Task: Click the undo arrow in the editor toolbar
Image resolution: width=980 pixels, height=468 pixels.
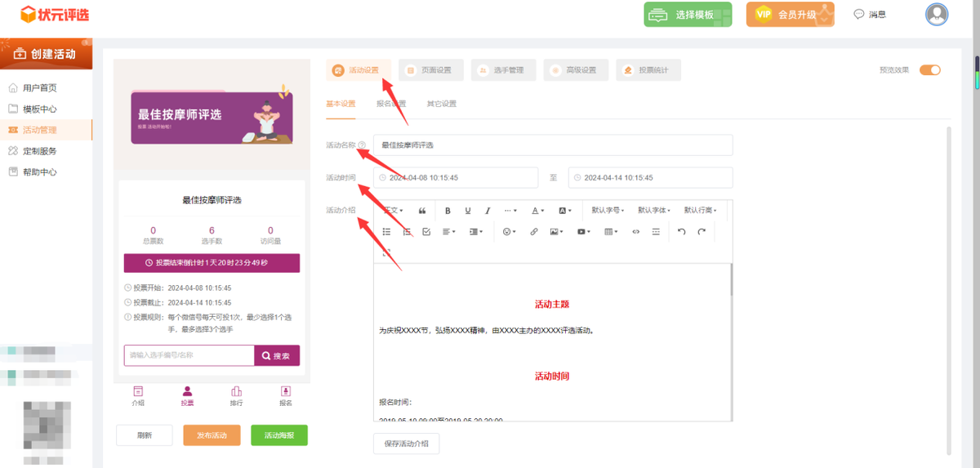Action: (x=682, y=232)
